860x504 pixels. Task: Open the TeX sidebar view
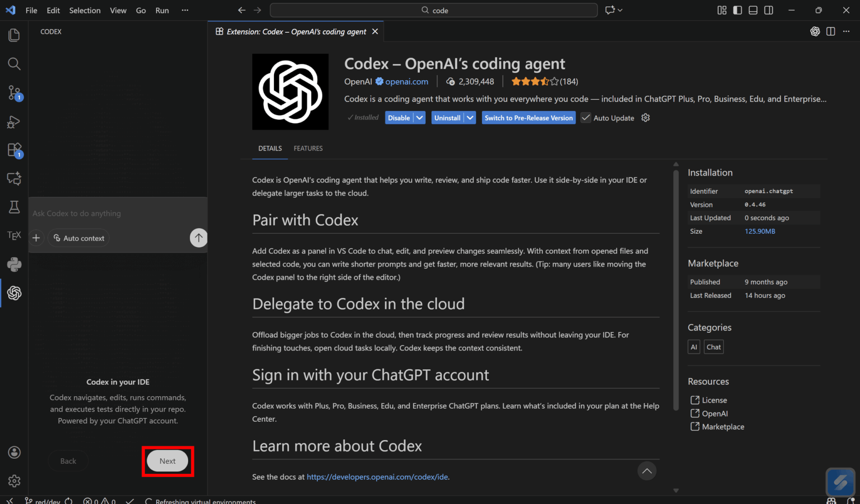pos(14,235)
